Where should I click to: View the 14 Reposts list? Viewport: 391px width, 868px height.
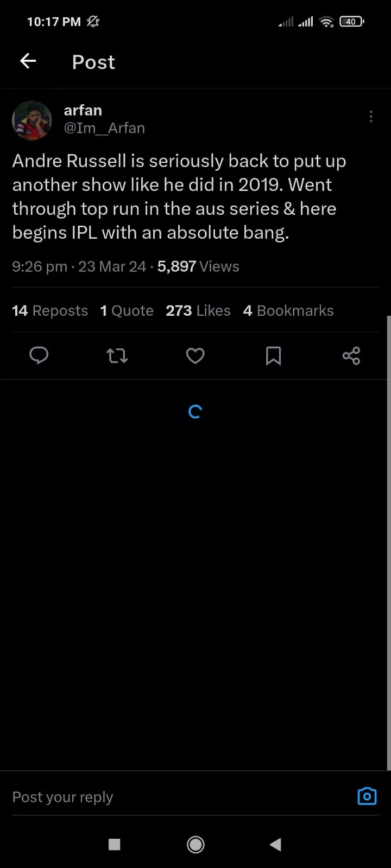pos(50,310)
